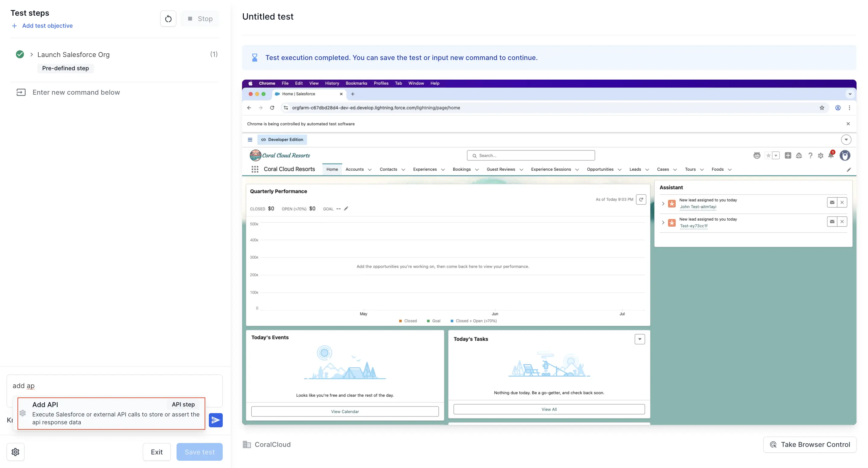Open the Chrome Bookmarks menu
Viewport: 868px width, 468px height.
[x=356, y=83]
